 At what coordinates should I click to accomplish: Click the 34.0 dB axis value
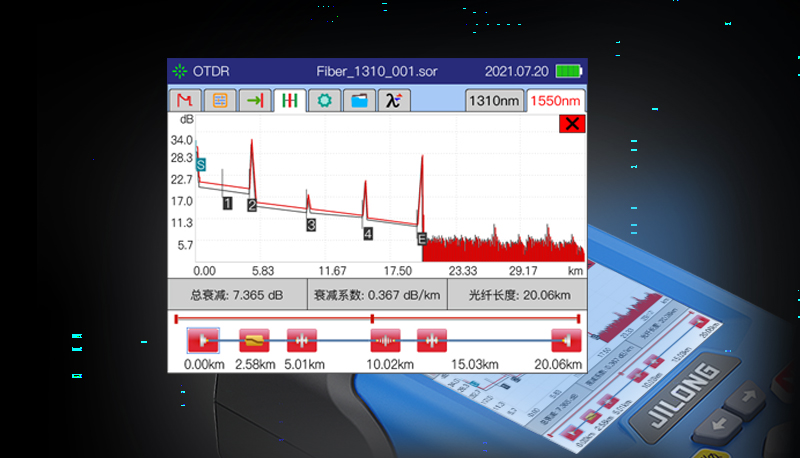182,140
